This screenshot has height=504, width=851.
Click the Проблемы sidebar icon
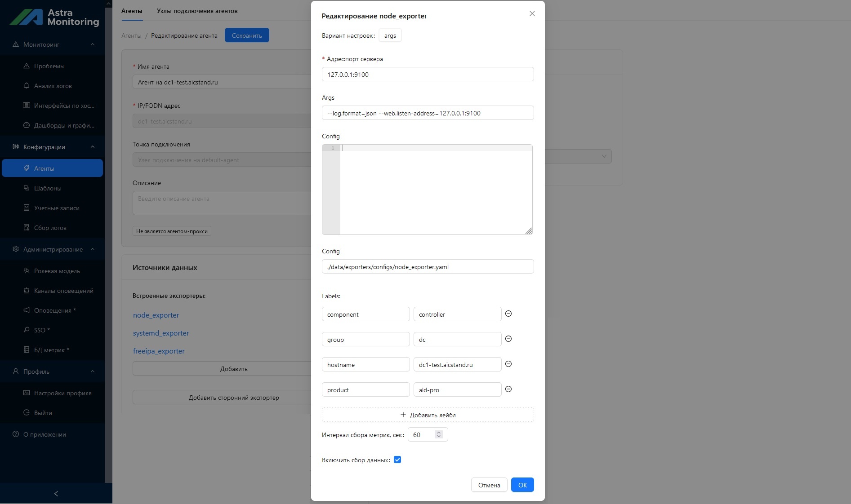tap(27, 66)
